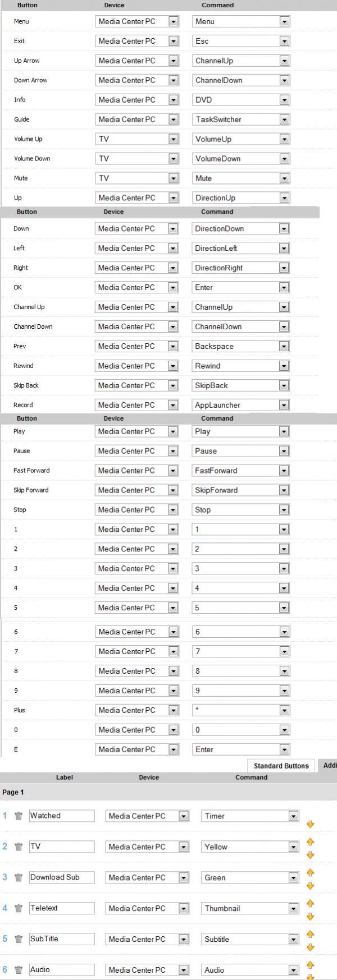Move the SubTitle row up
This screenshot has width=337, height=980.
click(310, 934)
